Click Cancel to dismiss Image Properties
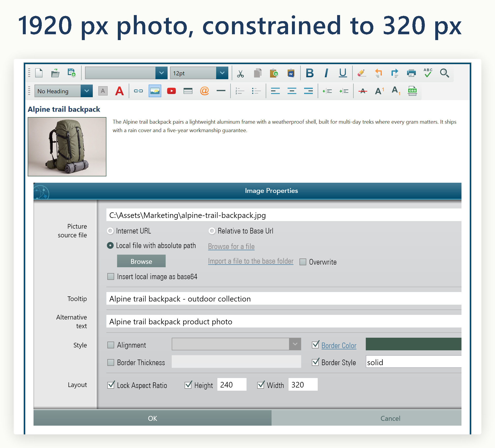 tap(366, 418)
